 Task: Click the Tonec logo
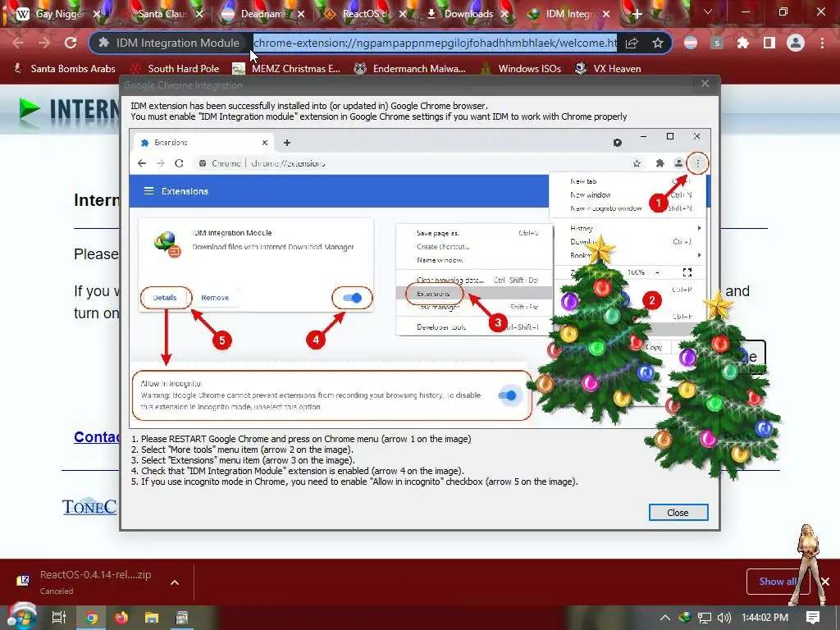point(89,506)
